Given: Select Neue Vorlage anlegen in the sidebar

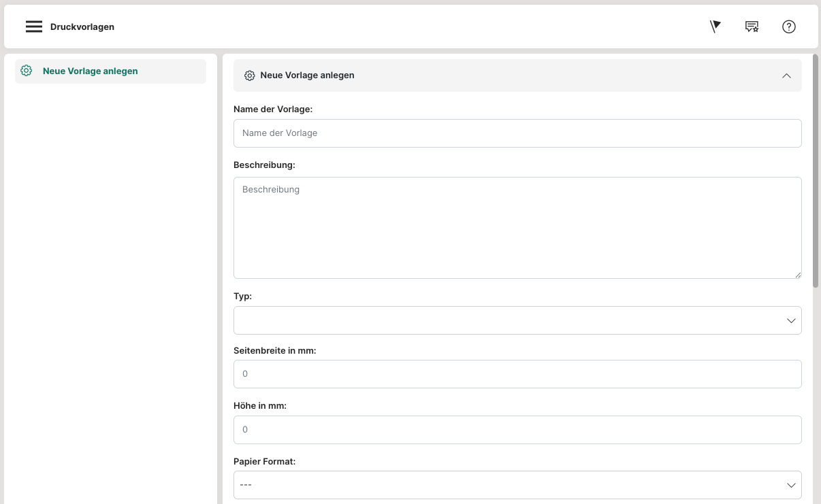Looking at the screenshot, I should tap(90, 71).
